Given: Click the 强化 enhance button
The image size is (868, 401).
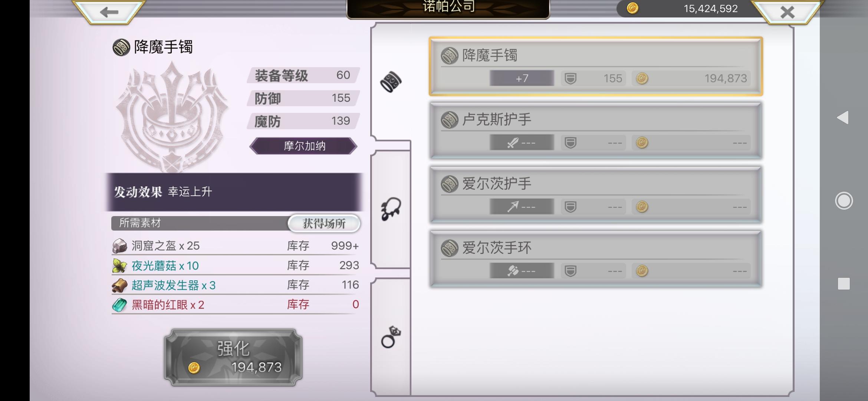Looking at the screenshot, I should pos(233,357).
